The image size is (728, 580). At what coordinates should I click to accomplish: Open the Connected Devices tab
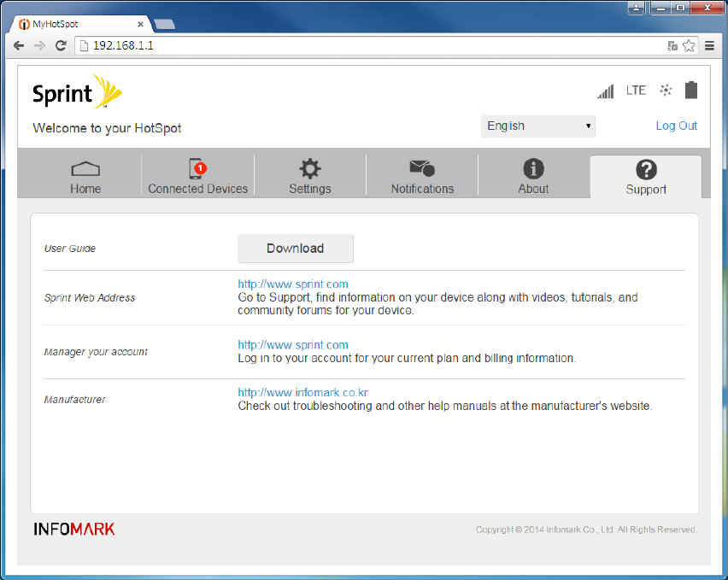[x=197, y=178]
